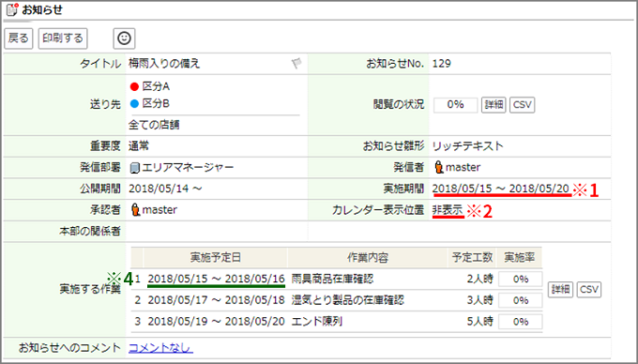This screenshot has height=364, width=638.
Task: Click the 実施率 0% box for エンド陳列
Action: pos(521,321)
